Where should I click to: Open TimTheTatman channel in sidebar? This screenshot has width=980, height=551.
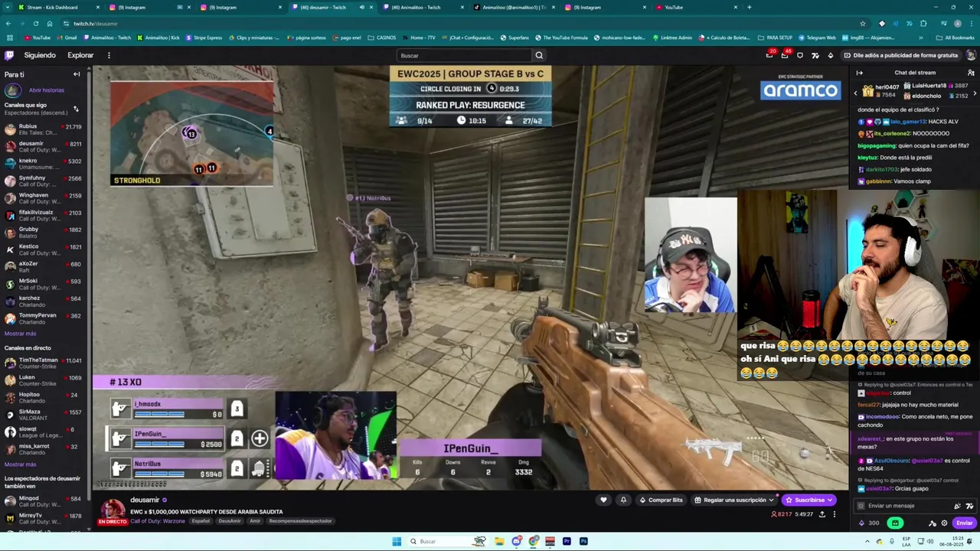pyautogui.click(x=44, y=364)
